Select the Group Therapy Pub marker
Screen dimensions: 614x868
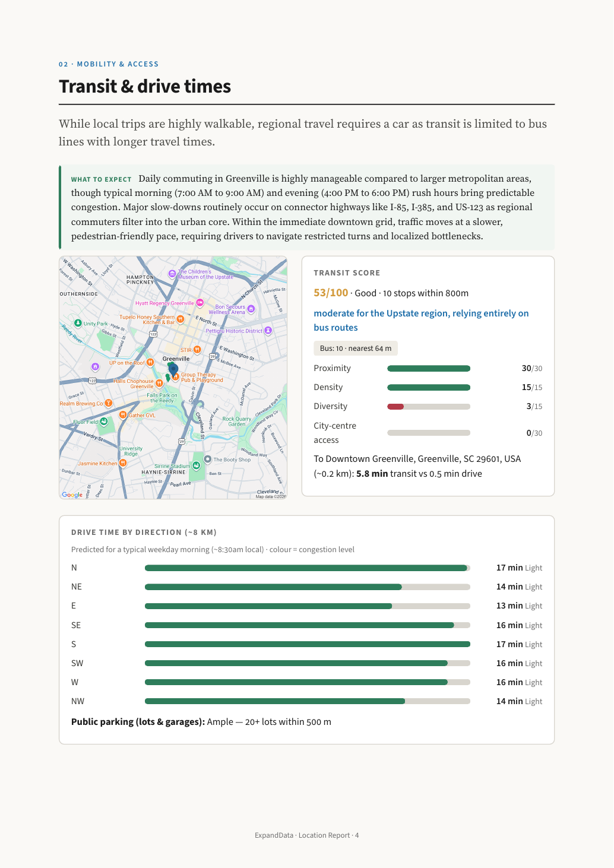pyautogui.click(x=176, y=377)
